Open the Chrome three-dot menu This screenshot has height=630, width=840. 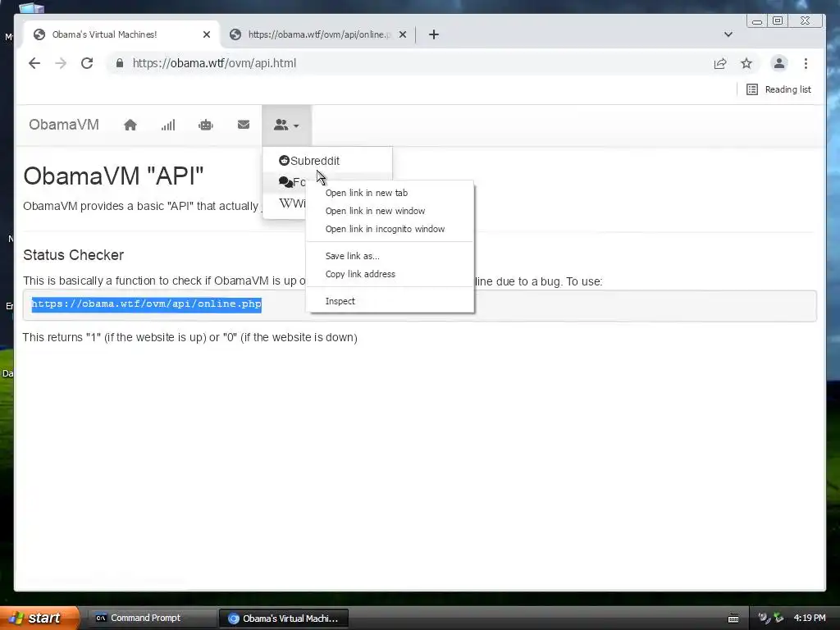806,63
